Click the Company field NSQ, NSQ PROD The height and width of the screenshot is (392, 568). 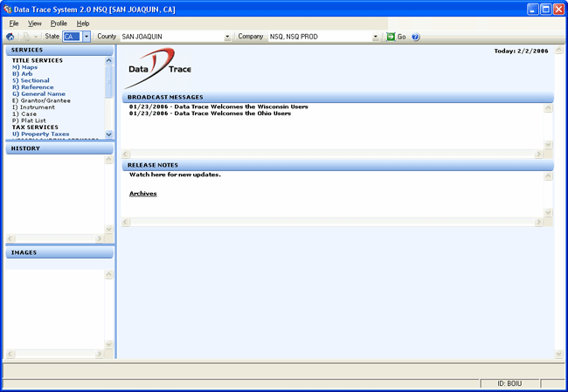[320, 37]
